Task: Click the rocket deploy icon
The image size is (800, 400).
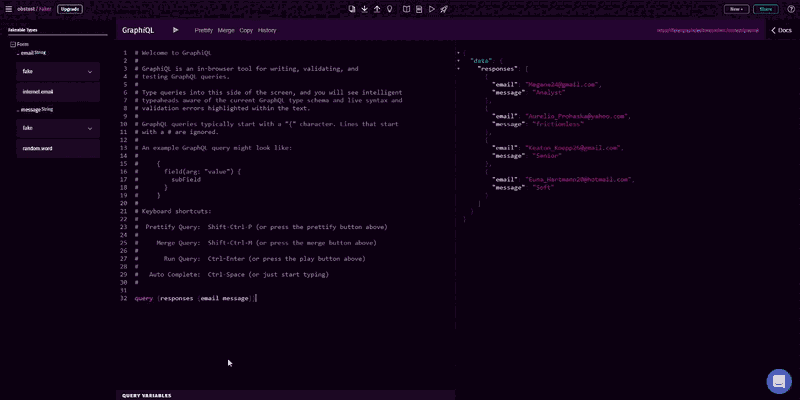Action: [444, 9]
